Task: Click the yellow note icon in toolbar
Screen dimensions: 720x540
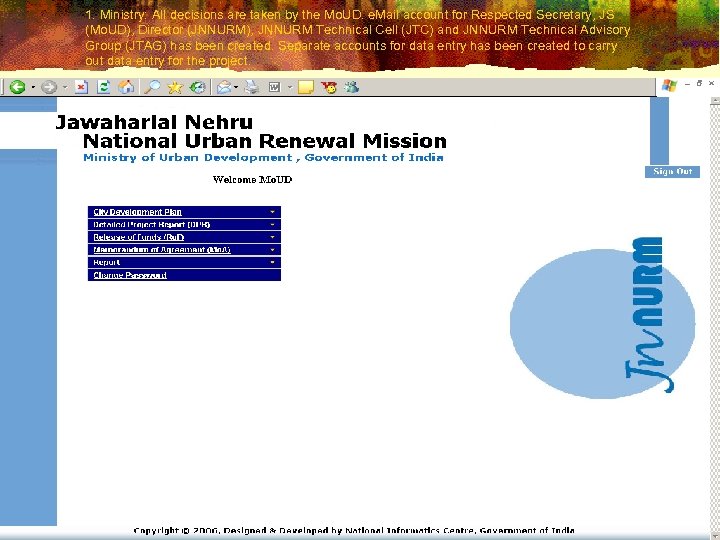Action: [x=306, y=87]
